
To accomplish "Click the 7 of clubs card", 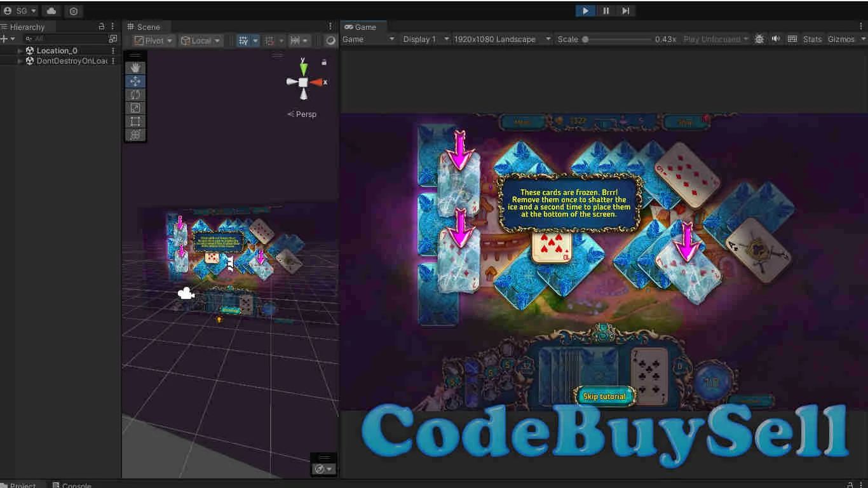I will click(650, 376).
